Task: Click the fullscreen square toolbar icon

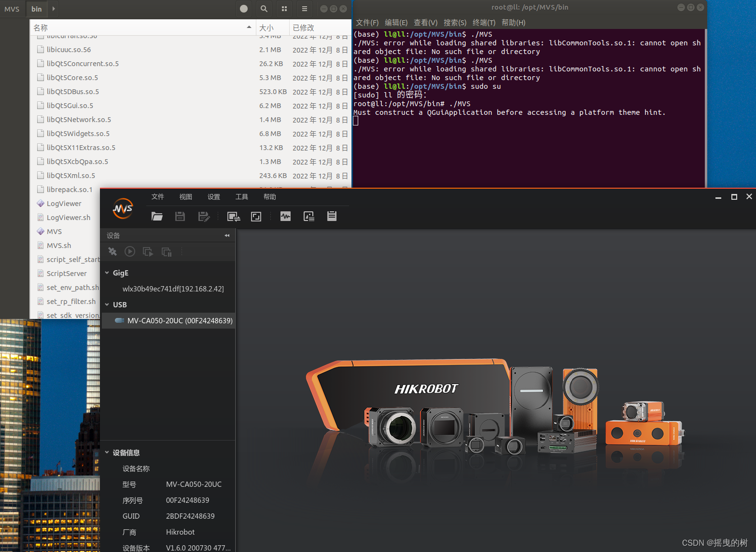Action: pos(256,217)
